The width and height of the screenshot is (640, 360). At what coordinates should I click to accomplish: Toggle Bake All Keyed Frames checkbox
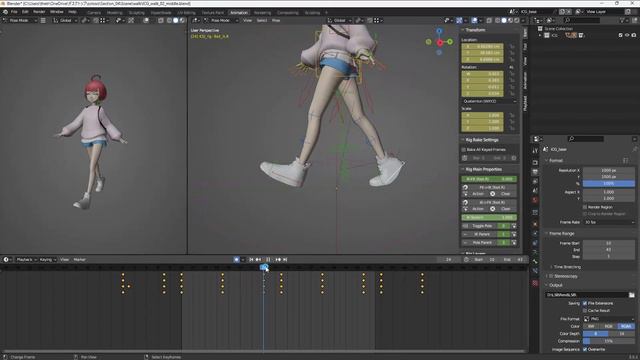464,150
